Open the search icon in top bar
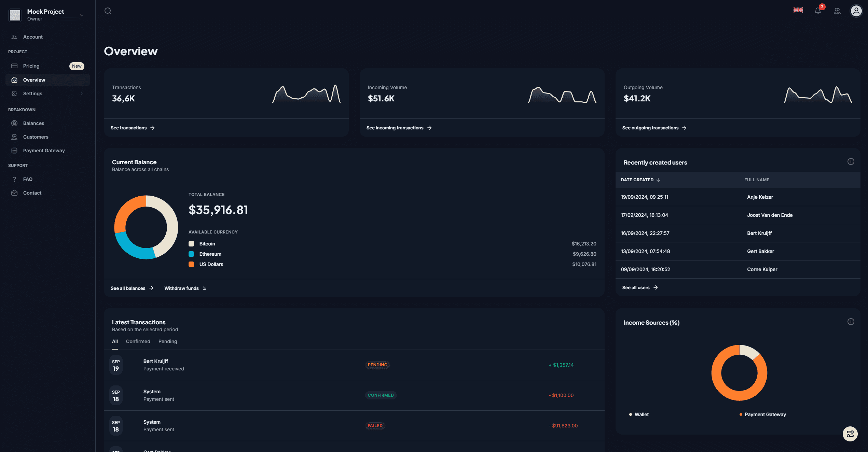The image size is (868, 452). click(108, 11)
